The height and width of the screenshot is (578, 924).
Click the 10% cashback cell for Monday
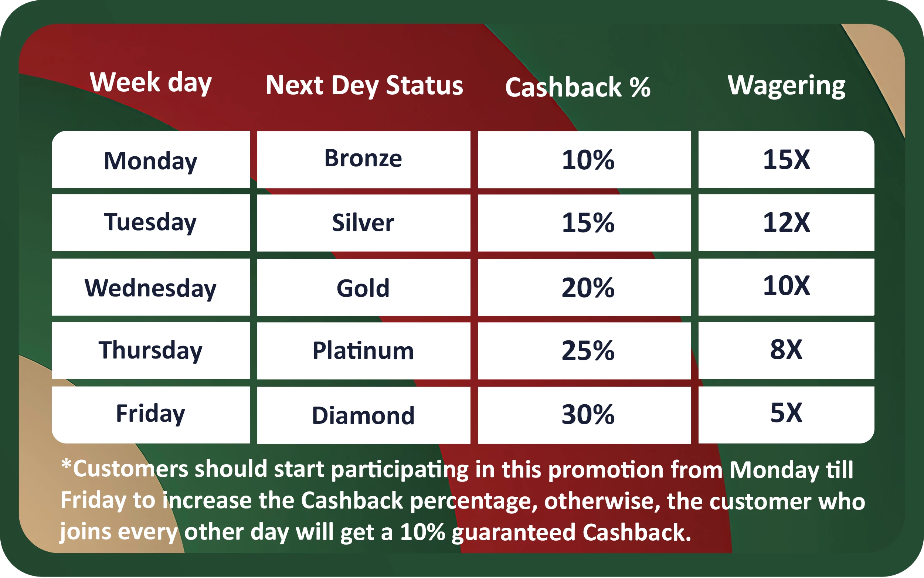coord(588,160)
